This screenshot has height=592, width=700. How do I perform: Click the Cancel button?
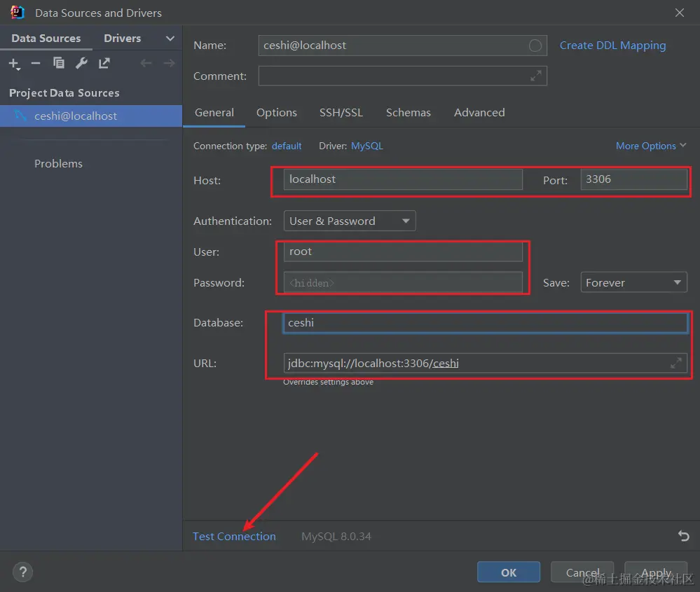tap(582, 572)
